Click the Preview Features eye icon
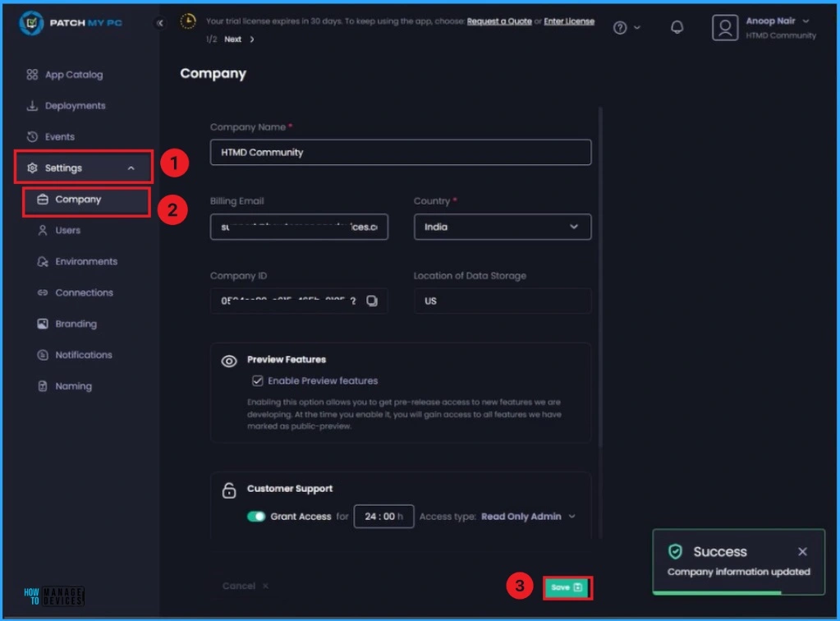This screenshot has width=840, height=621. click(229, 361)
